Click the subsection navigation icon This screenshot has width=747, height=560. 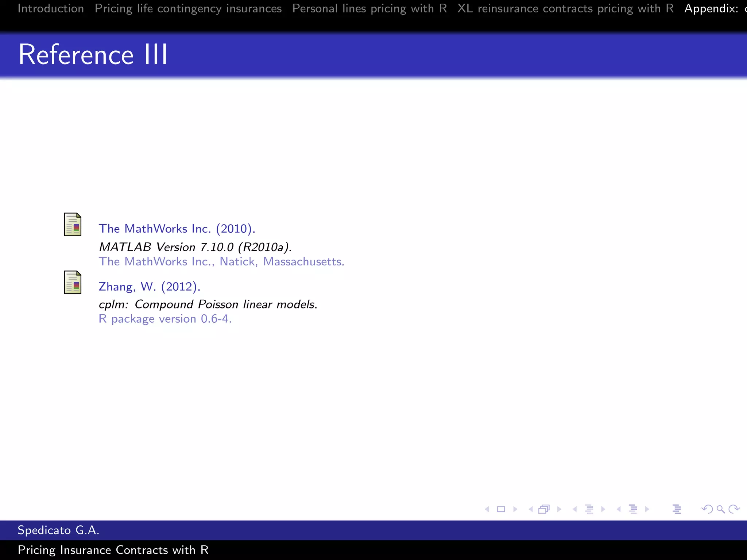pos(589,509)
